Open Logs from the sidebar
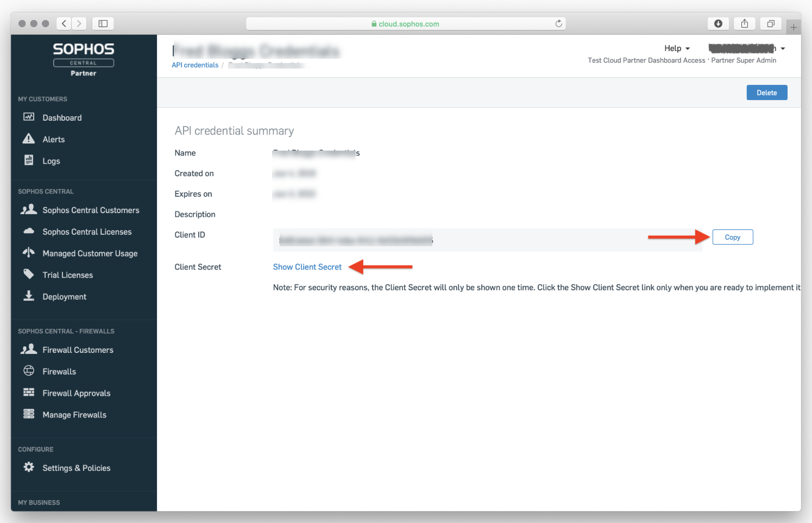This screenshot has height=523, width=812. pyautogui.click(x=51, y=161)
